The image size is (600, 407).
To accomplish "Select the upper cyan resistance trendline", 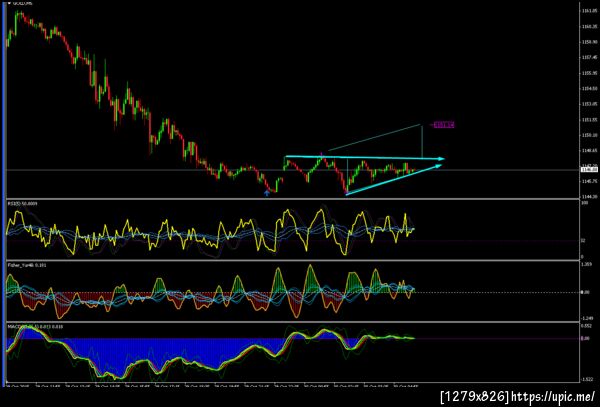I will tap(365, 157).
